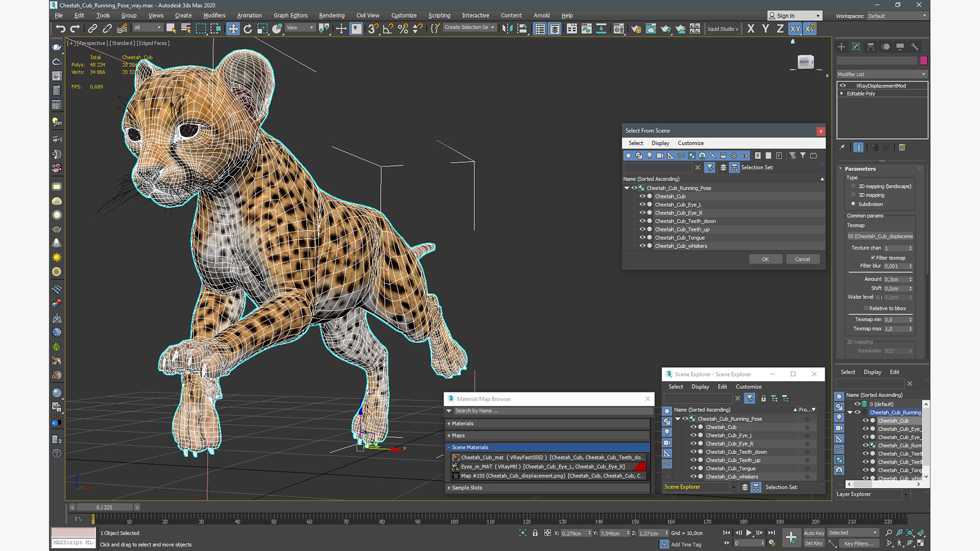The width and height of the screenshot is (980, 551).
Task: Click Configure Modifier Sets icon
Action: [x=902, y=147]
